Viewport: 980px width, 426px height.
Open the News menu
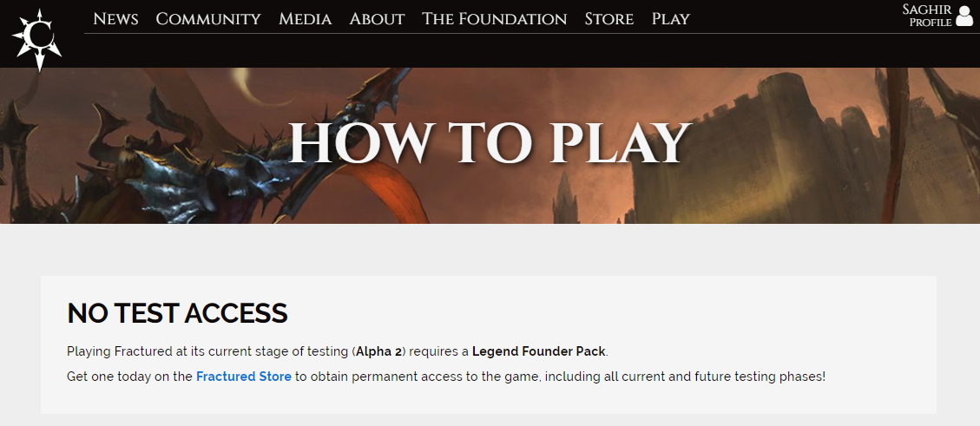click(x=115, y=19)
